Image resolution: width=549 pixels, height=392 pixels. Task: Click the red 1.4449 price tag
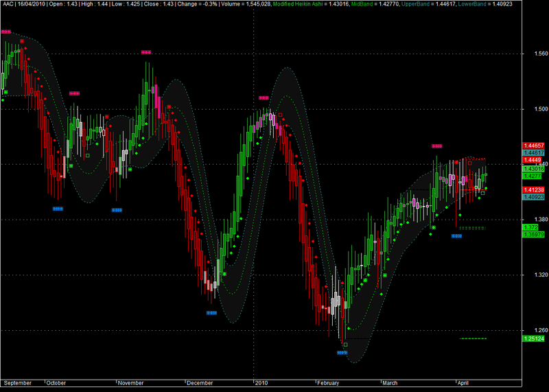coord(532,160)
